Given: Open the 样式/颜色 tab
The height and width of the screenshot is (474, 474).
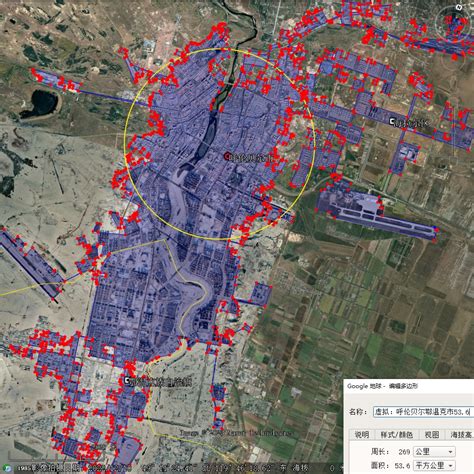Looking at the screenshot, I should point(397,435).
